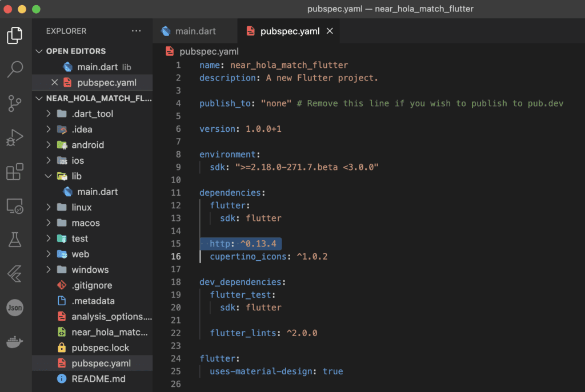Screen dimensions: 585x392
Task: Open the .metadata file
Action: (x=92, y=301)
